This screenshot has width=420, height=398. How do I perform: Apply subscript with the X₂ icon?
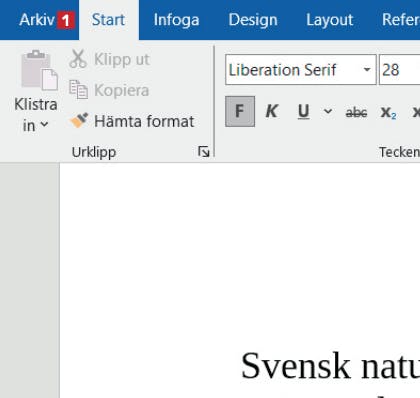click(388, 112)
